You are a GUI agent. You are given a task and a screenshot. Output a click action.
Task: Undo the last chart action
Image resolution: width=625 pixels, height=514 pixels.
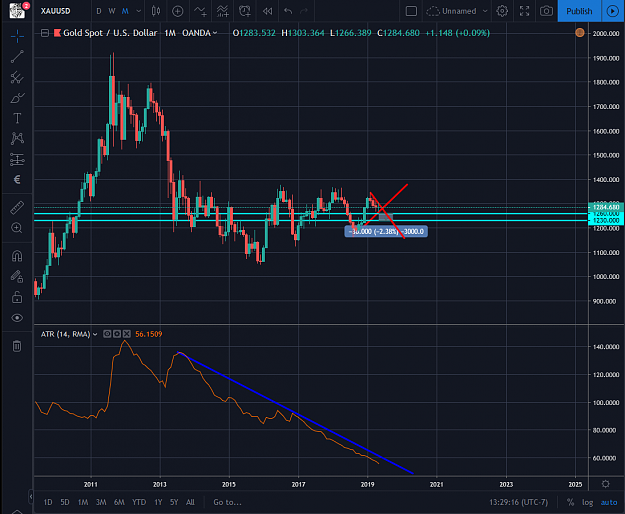click(x=288, y=11)
